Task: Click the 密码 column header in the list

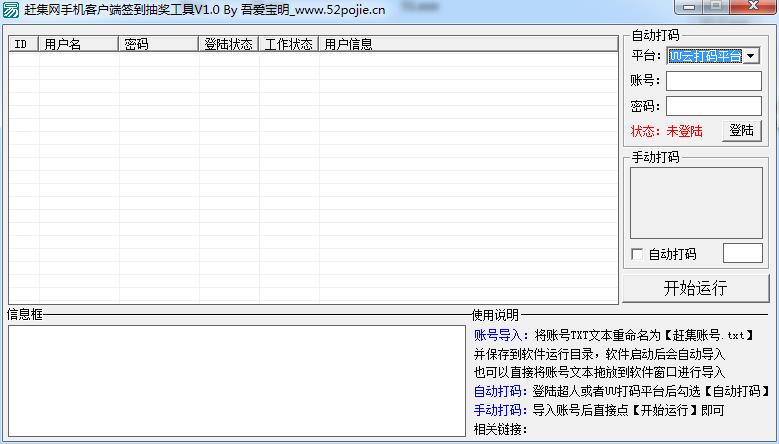Action: (158, 45)
